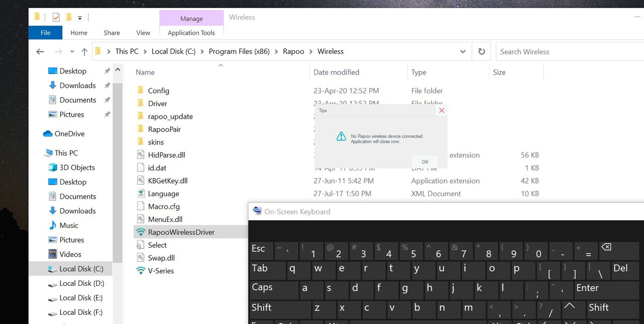Tap Esc on On-Screen Keyboard

click(261, 251)
